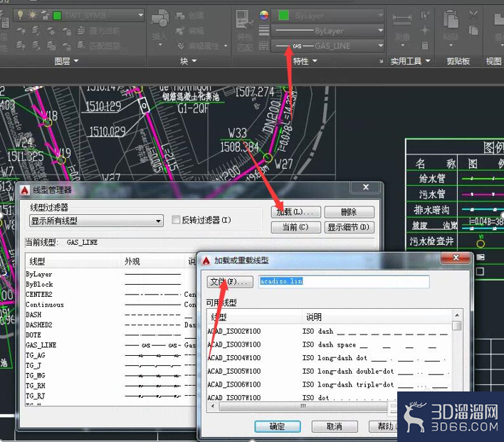Click the green TWT_SYMB layer color swatch
504x442 pixels.
(x=57, y=16)
